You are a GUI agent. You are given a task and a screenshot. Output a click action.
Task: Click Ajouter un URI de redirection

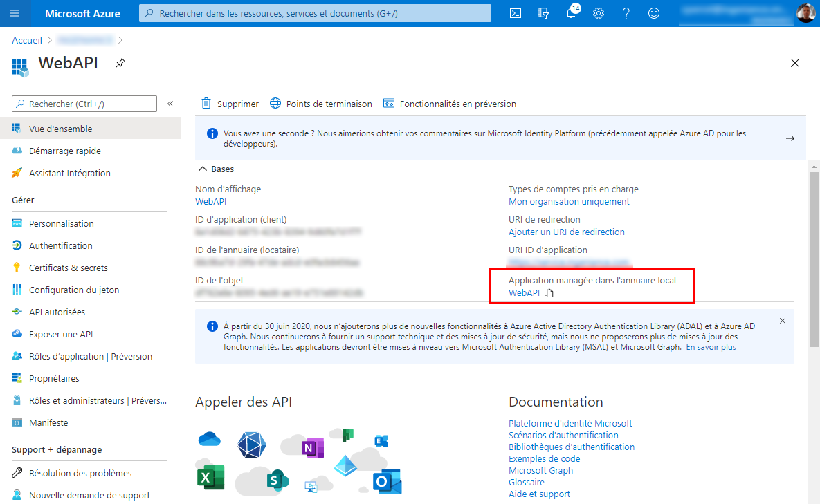click(x=566, y=232)
